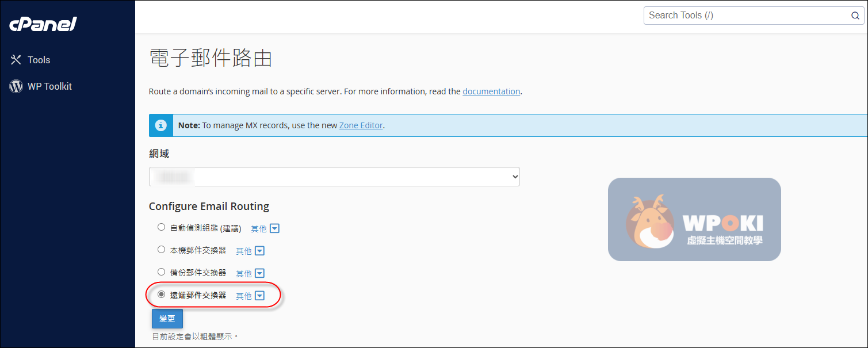Focus the Search Tools input field
Screen dimensions: 868x348
click(x=745, y=16)
